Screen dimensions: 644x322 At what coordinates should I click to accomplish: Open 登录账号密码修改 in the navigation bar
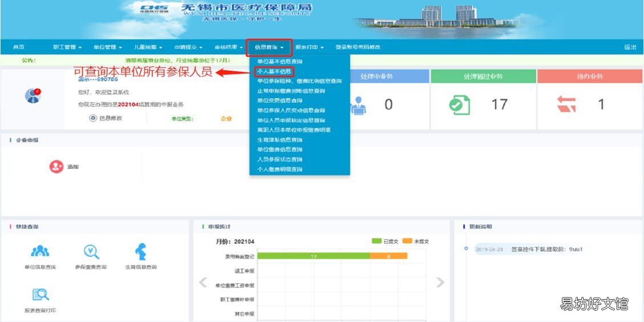[x=358, y=47]
